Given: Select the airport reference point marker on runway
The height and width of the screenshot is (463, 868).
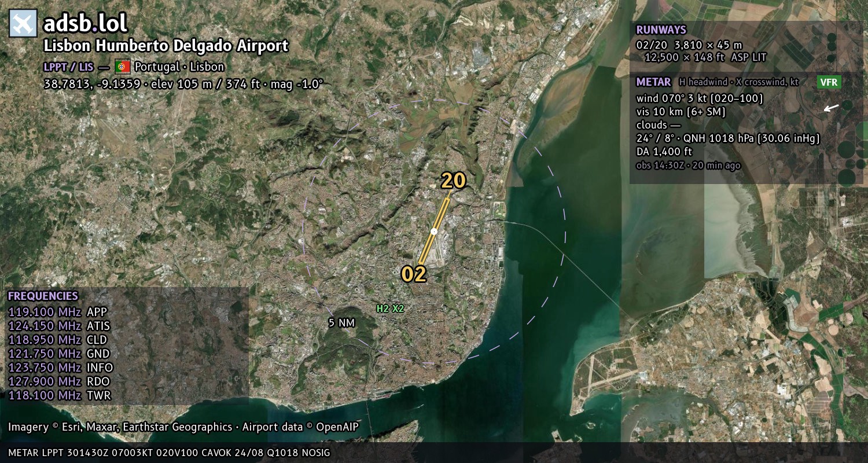Looking at the screenshot, I should tap(434, 231).
